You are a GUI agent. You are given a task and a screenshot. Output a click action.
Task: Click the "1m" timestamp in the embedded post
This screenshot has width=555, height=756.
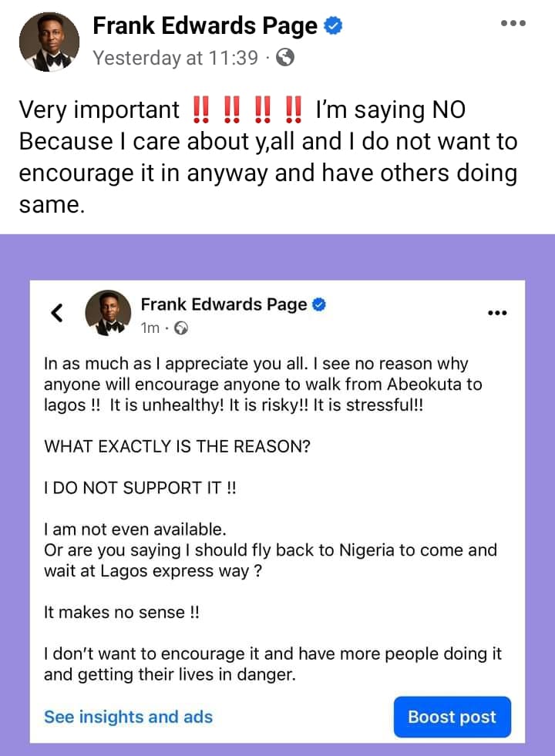pyautogui.click(x=150, y=328)
